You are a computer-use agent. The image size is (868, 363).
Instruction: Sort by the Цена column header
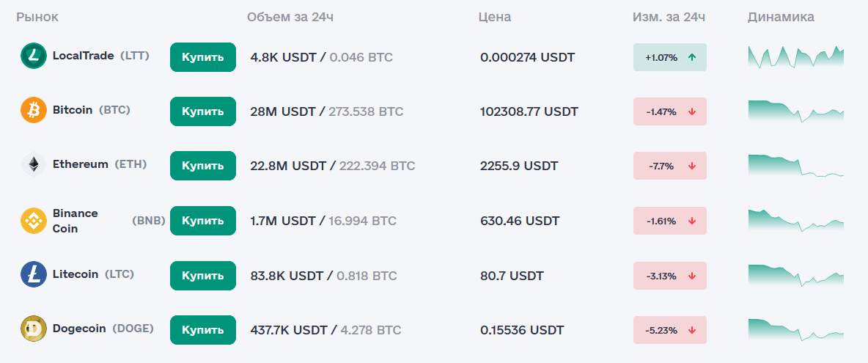[495, 17]
